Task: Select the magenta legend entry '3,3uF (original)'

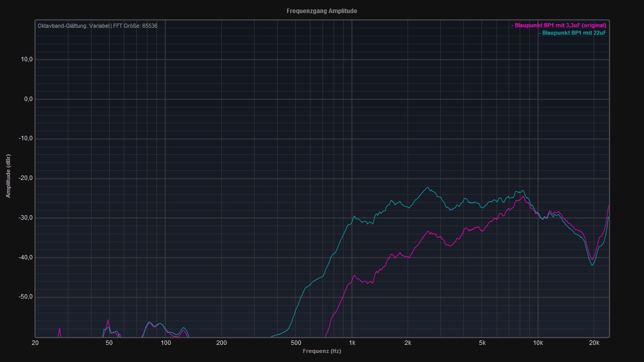Action: [x=559, y=25]
